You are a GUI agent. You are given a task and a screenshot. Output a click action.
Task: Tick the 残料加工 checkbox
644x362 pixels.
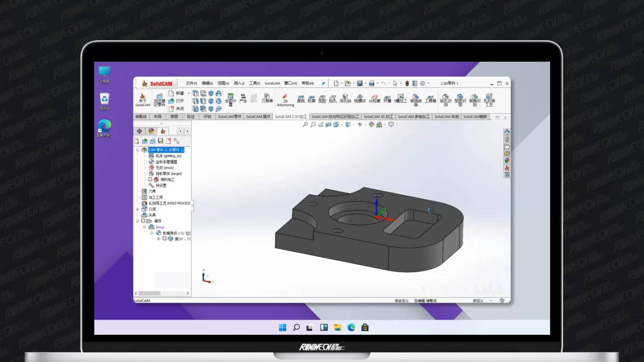(150, 179)
